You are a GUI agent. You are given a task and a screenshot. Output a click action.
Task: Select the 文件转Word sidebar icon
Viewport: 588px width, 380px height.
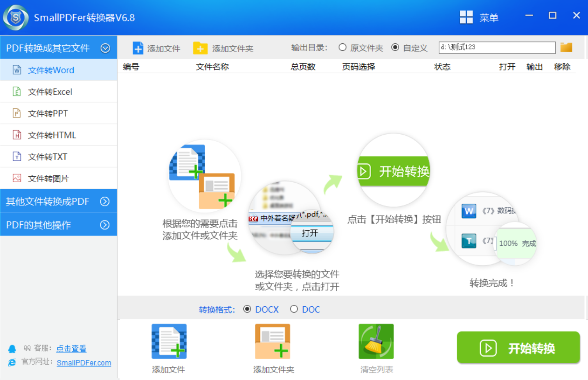16,70
